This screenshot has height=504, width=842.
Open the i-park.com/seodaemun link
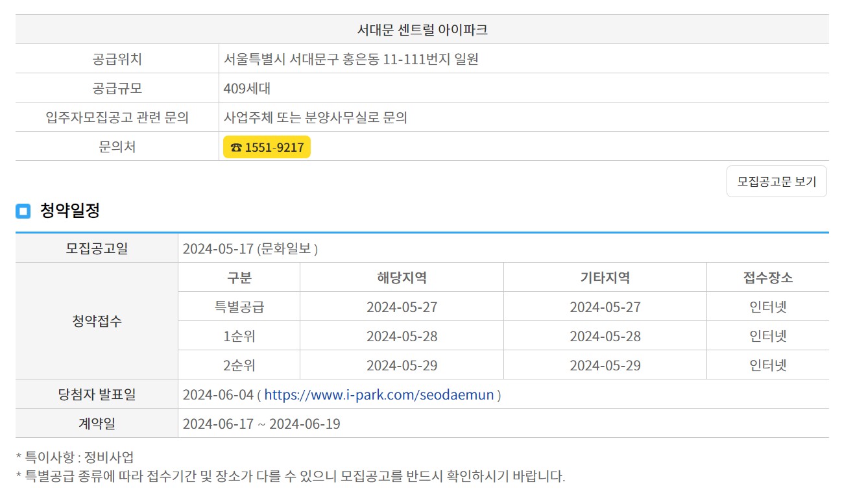pyautogui.click(x=379, y=394)
